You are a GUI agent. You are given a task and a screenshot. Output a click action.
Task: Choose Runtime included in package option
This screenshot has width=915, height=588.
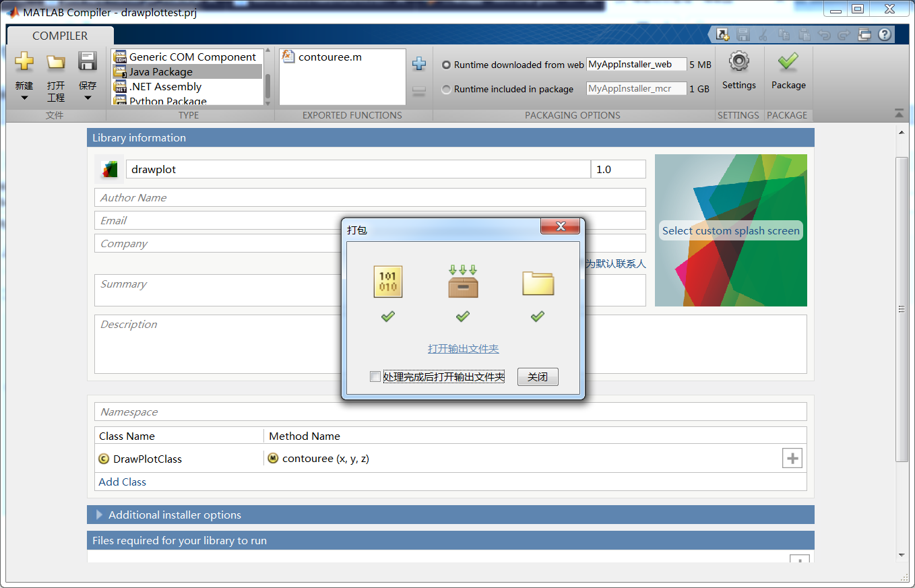point(446,89)
